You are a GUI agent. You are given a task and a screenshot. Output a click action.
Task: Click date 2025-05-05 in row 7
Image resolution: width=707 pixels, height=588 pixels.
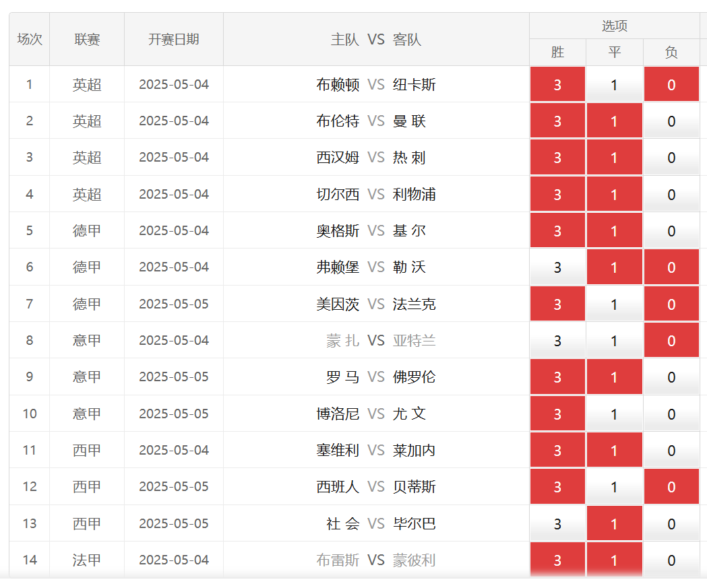pyautogui.click(x=174, y=304)
